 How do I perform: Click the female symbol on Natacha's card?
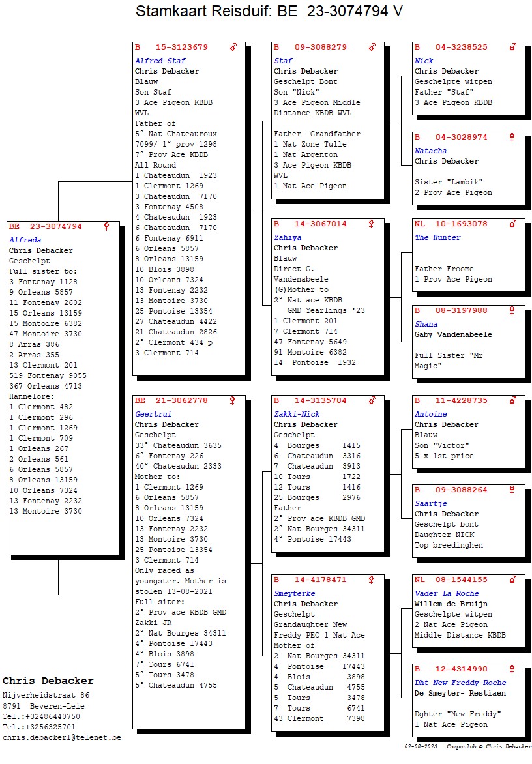click(x=512, y=138)
